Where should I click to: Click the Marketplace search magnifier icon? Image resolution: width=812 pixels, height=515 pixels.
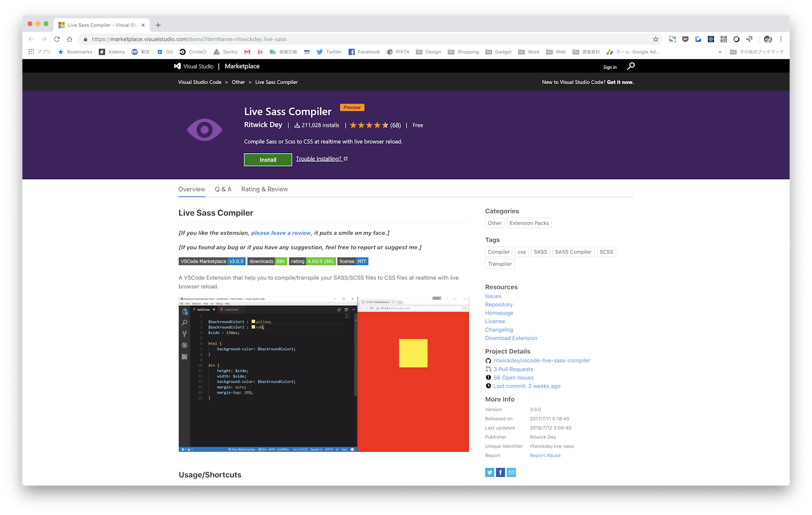630,66
